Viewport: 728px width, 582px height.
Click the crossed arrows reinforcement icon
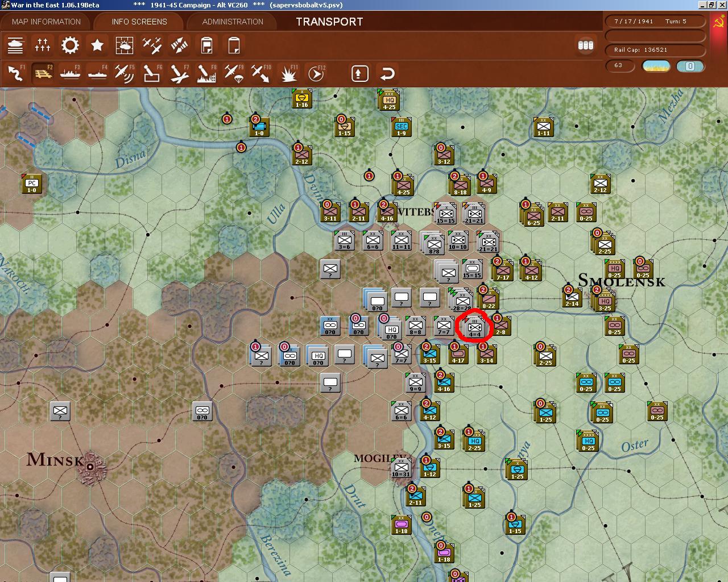tap(179, 45)
